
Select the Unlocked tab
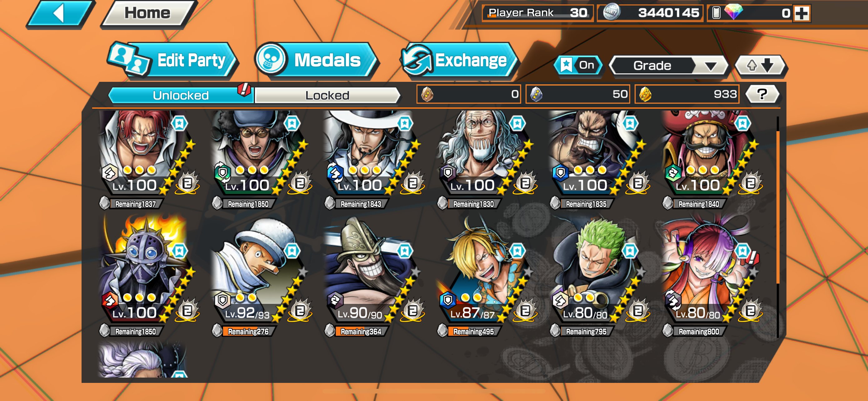(181, 95)
